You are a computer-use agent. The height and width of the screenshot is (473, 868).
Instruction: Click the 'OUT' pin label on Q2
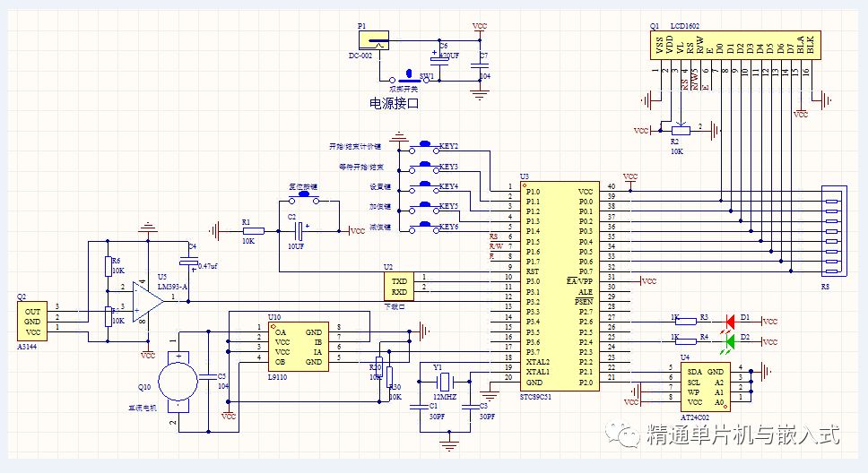coord(32,312)
